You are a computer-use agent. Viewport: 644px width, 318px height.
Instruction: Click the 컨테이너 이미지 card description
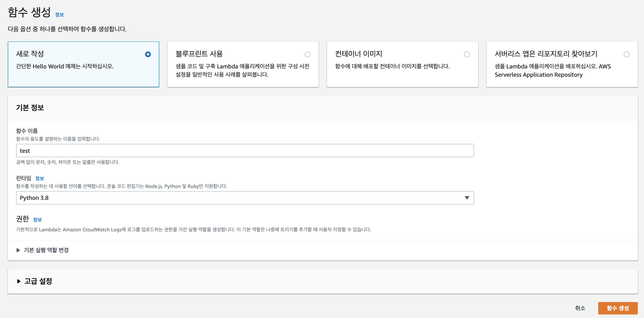point(392,66)
